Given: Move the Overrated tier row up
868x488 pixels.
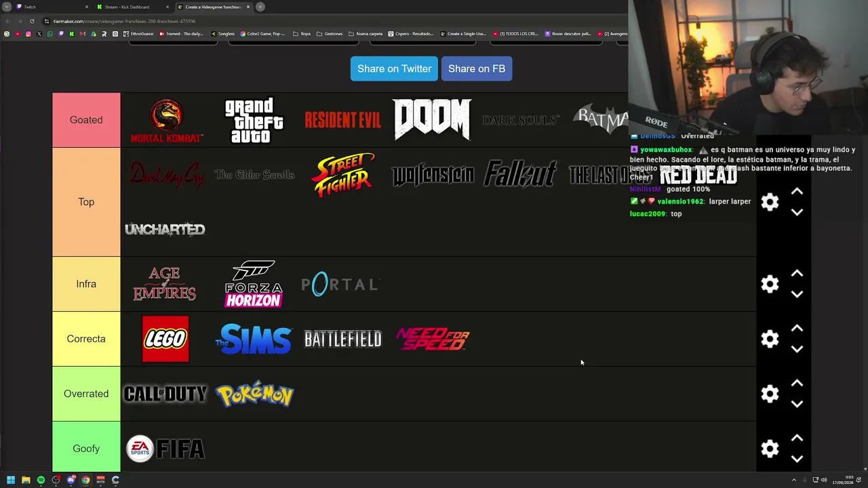Looking at the screenshot, I should 797,384.
